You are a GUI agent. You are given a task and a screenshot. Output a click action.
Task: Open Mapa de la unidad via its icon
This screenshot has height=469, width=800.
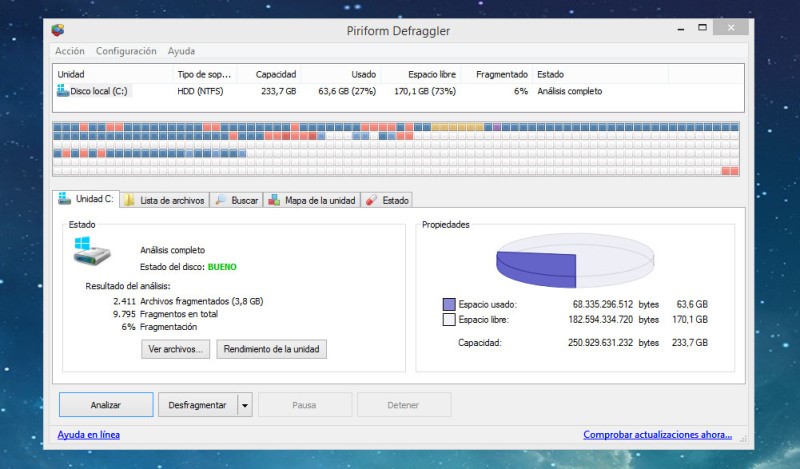click(274, 200)
